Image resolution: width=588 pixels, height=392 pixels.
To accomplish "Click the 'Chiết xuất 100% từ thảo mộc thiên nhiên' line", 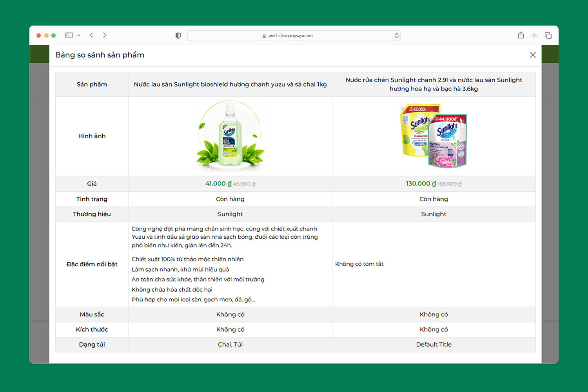I will pyautogui.click(x=187, y=259).
